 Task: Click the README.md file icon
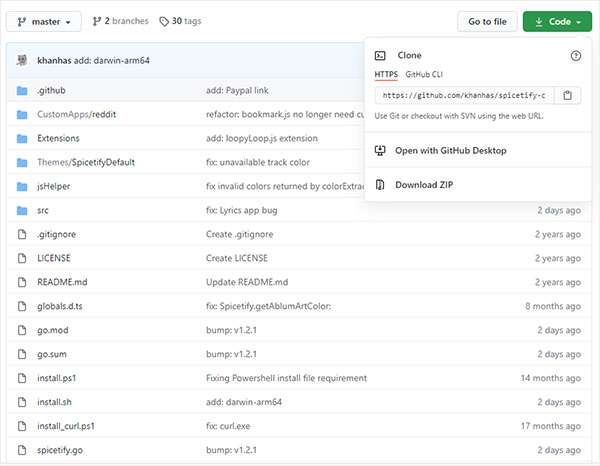(22, 282)
